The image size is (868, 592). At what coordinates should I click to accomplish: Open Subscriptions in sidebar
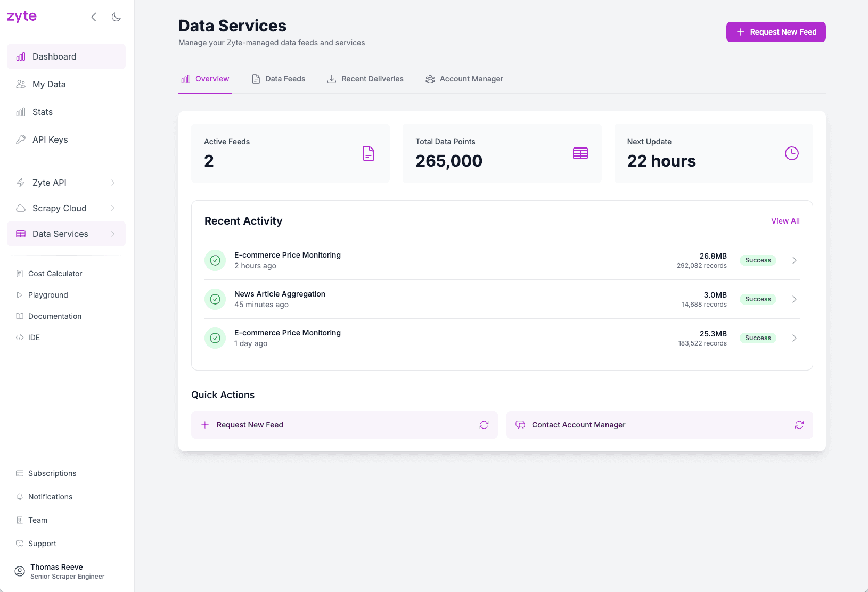pyautogui.click(x=52, y=473)
